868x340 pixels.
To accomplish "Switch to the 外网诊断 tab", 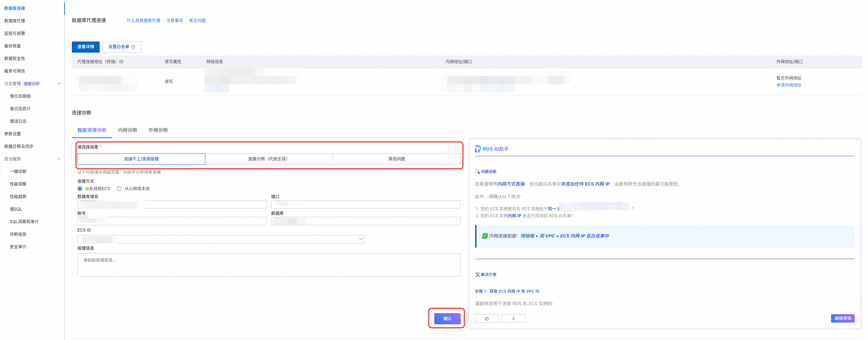I will coord(158,130).
